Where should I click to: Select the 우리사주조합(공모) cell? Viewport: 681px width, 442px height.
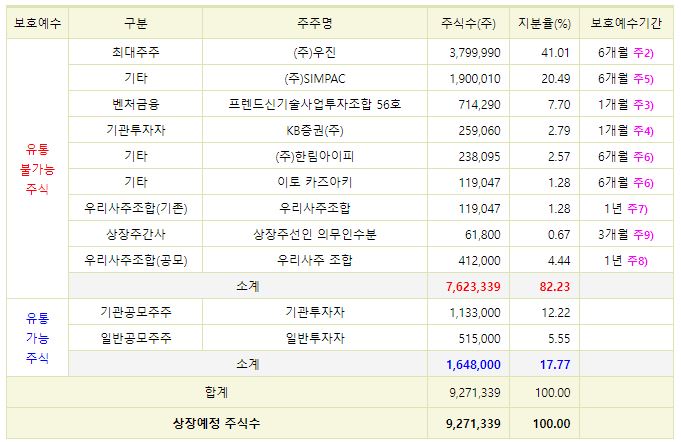click(x=136, y=261)
